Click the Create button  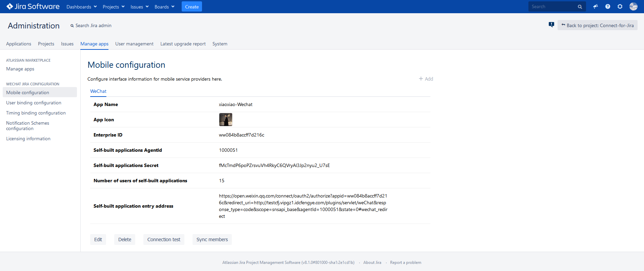tap(192, 7)
